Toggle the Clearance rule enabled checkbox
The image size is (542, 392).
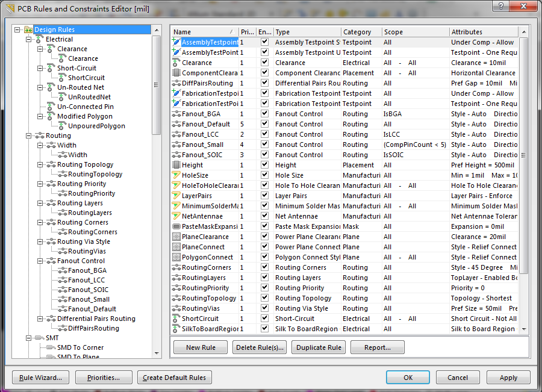[x=264, y=63]
